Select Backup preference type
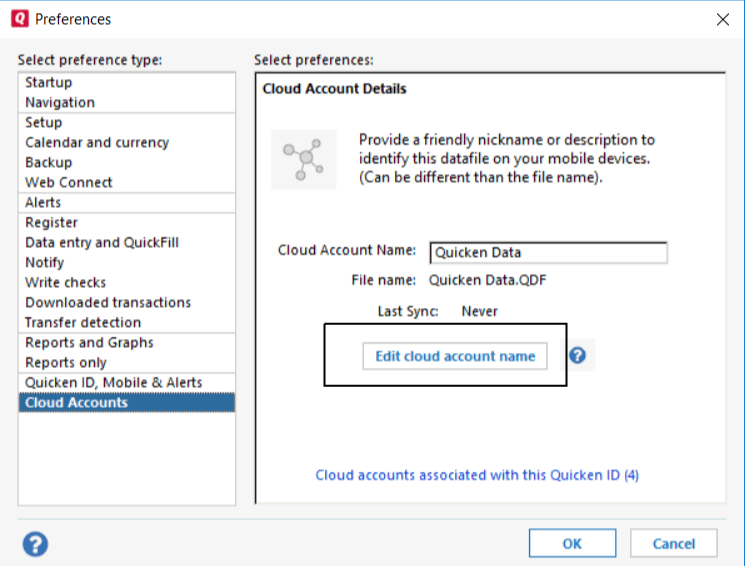 pyautogui.click(x=127, y=162)
